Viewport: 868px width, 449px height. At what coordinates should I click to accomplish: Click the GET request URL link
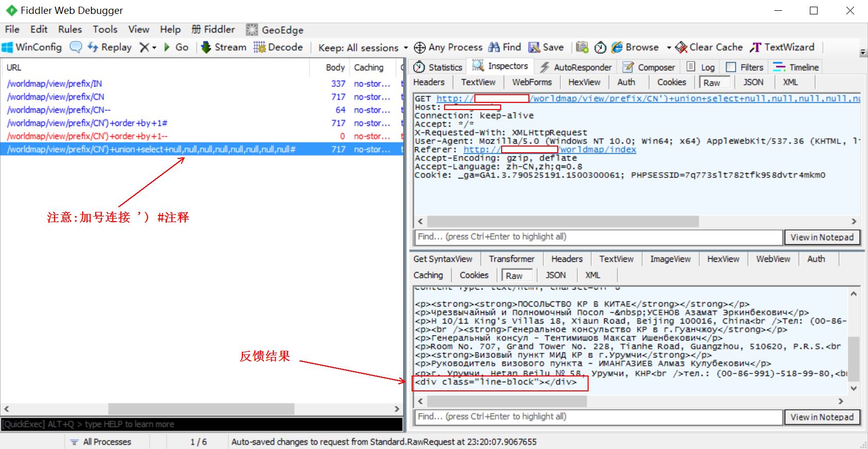648,99
